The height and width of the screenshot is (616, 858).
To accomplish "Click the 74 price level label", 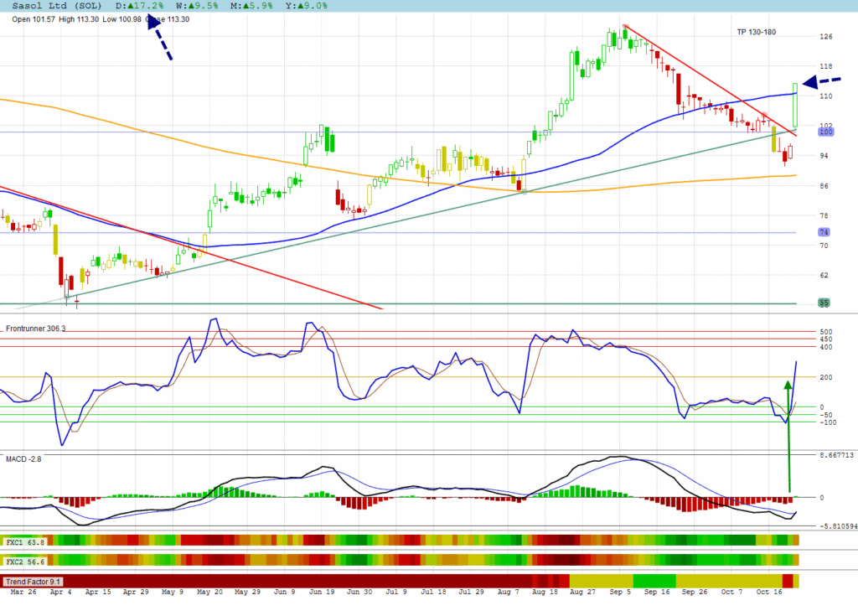I will (x=824, y=232).
